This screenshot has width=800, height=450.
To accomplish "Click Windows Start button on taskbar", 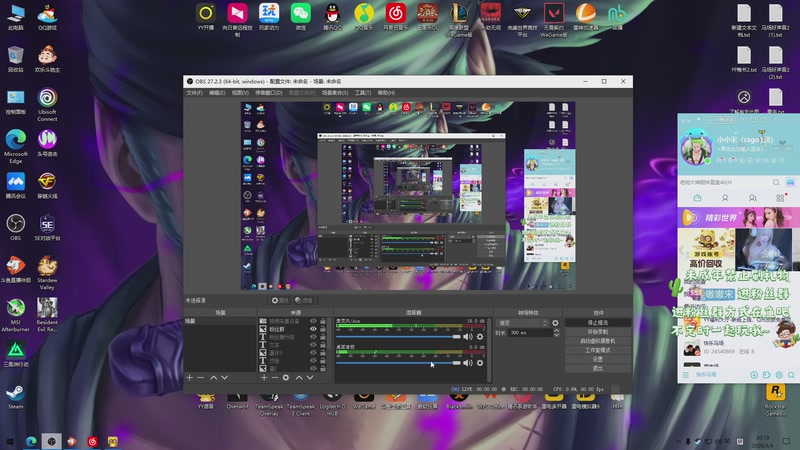I will click(x=9, y=441).
